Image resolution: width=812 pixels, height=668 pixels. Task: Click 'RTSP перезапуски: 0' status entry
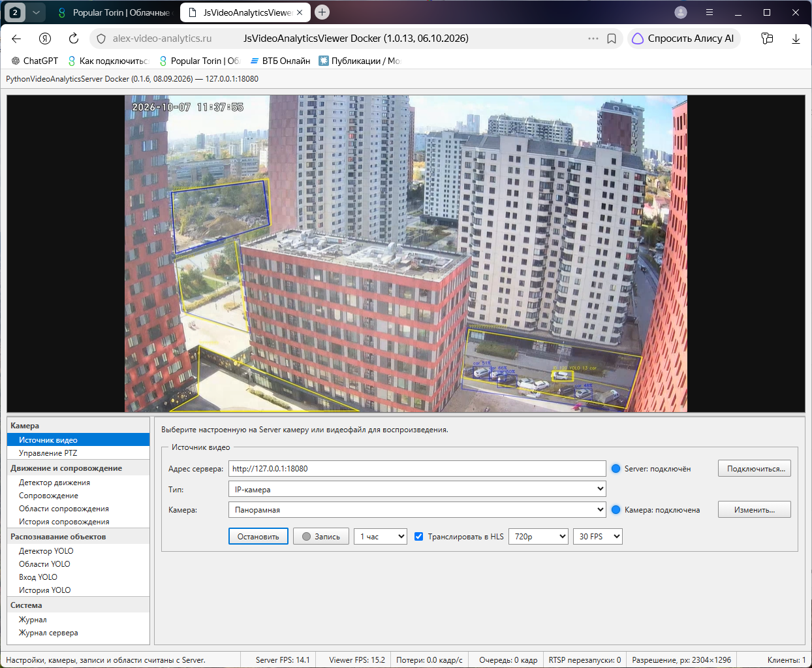[x=585, y=660]
